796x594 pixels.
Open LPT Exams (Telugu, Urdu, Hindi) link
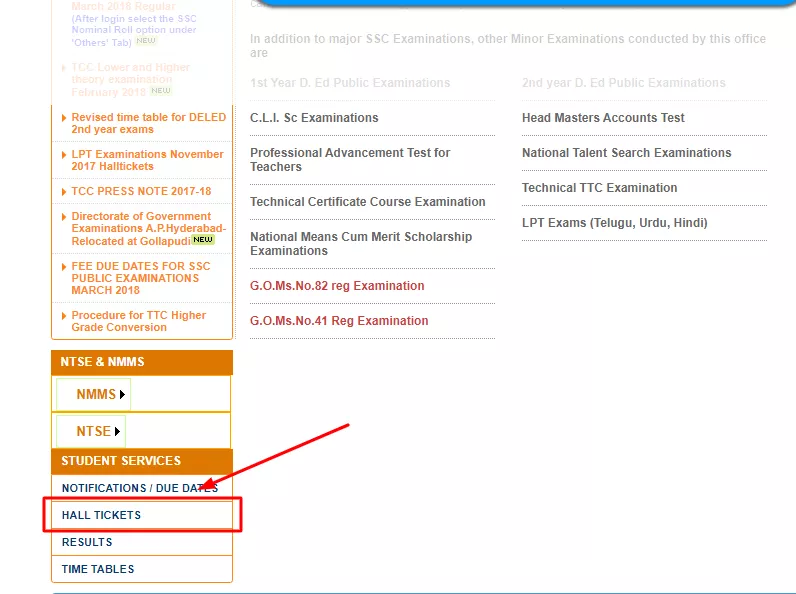click(615, 223)
